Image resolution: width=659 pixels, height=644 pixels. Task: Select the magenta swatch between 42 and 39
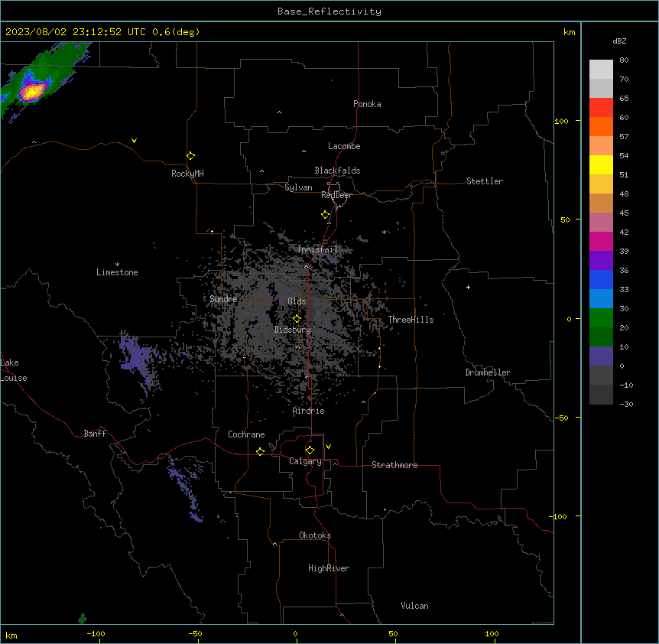point(601,241)
